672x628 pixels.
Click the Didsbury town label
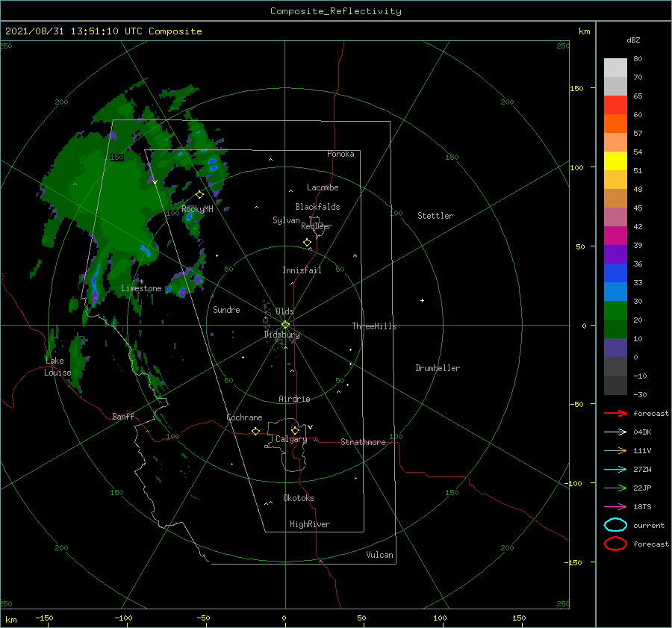click(281, 335)
